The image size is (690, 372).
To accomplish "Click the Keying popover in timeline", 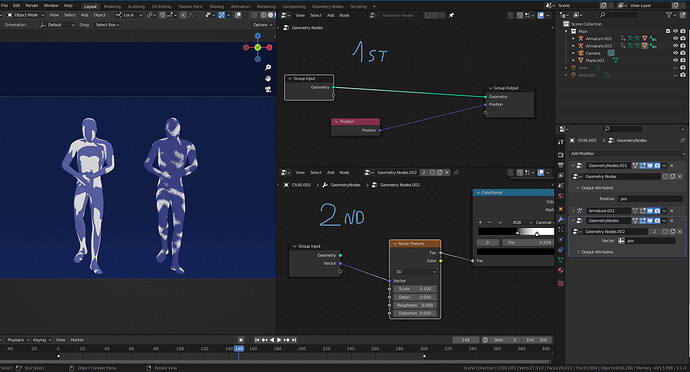I will coord(41,340).
